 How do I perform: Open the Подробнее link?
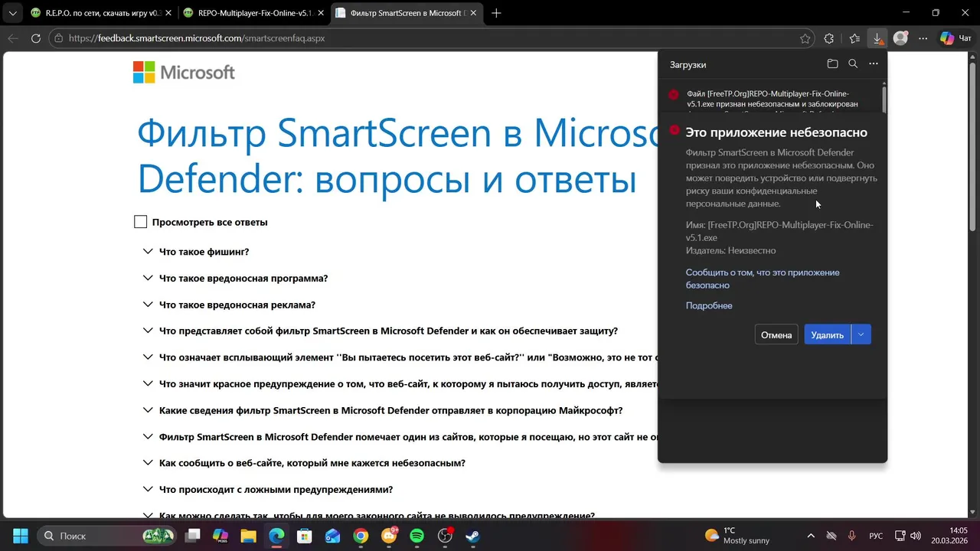coord(709,305)
